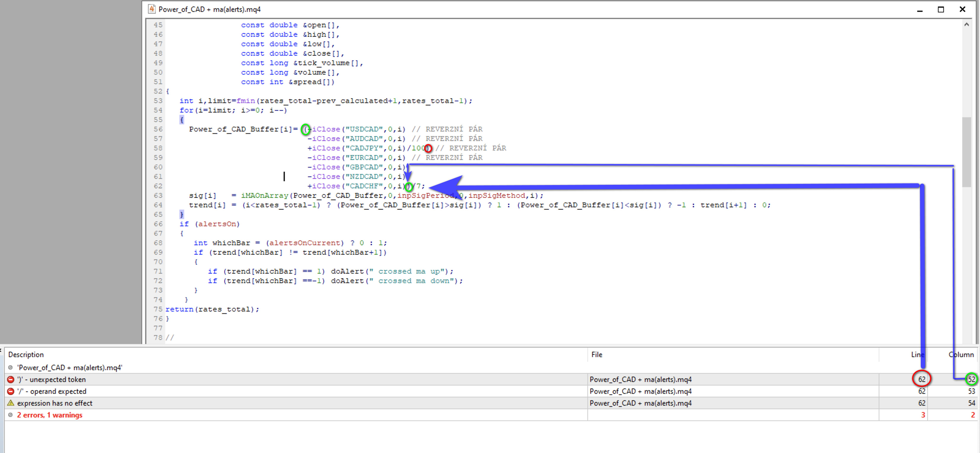980x453 pixels.
Task: Minimize the Power_of_CAD editor window
Action: coord(920,9)
